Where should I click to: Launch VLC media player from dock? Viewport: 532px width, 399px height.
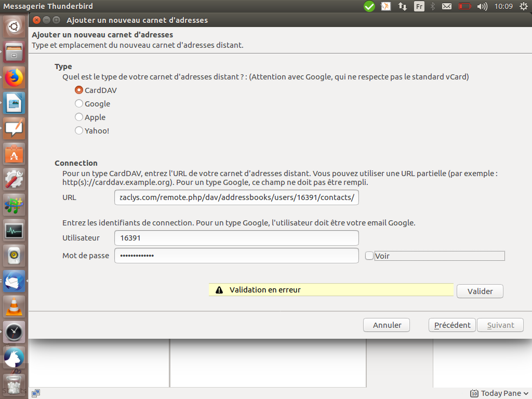pos(15,307)
